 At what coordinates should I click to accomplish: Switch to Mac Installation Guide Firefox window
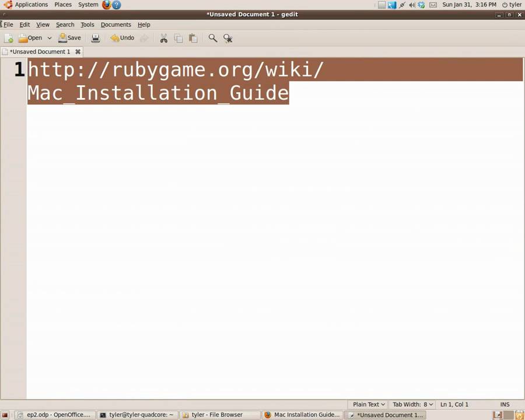click(302, 415)
